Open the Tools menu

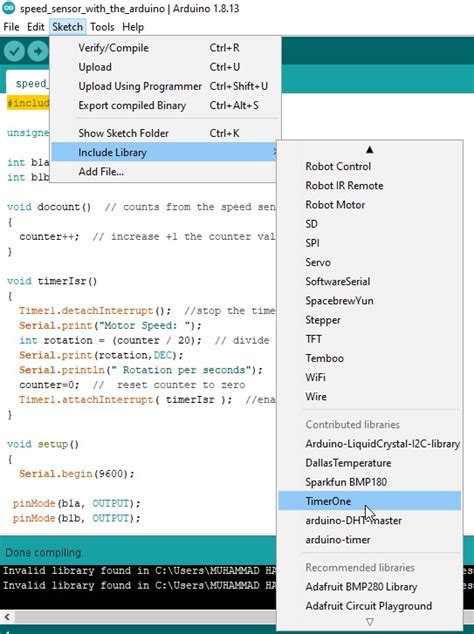tap(102, 27)
